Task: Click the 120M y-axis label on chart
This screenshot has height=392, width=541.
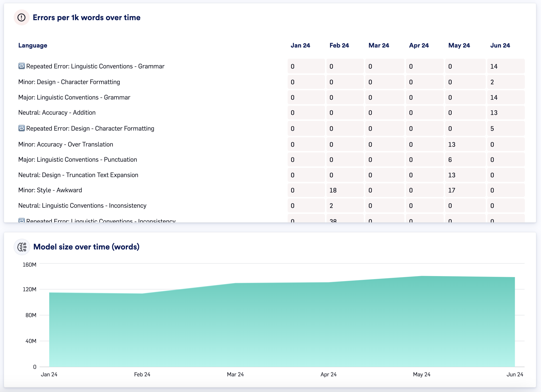Action: 29,289
